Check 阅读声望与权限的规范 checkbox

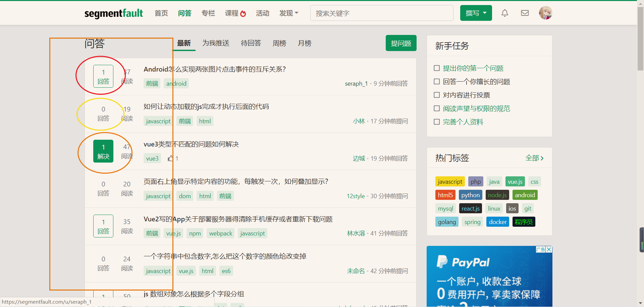pos(437,108)
